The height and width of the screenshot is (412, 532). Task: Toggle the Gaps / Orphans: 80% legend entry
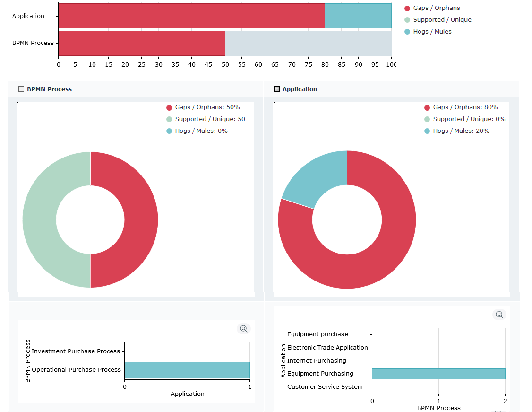coord(461,107)
